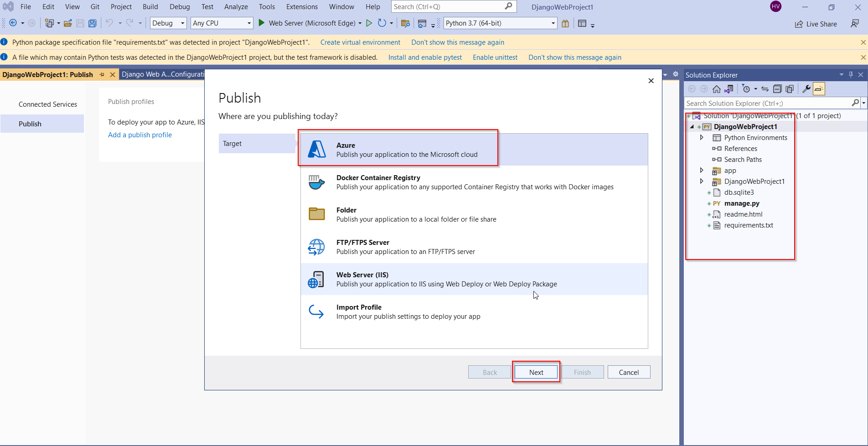This screenshot has height=446, width=868.
Task: Click the Visual Studio logo icon
Action: point(8,7)
